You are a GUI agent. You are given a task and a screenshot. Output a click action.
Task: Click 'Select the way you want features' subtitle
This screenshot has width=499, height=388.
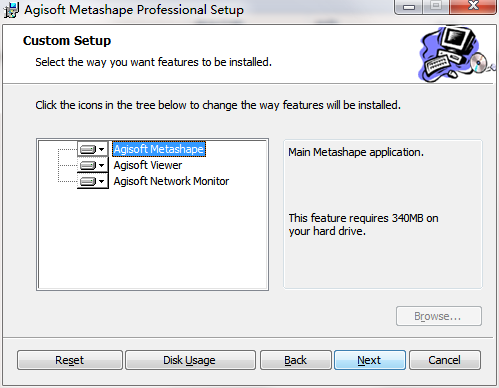[x=153, y=62]
